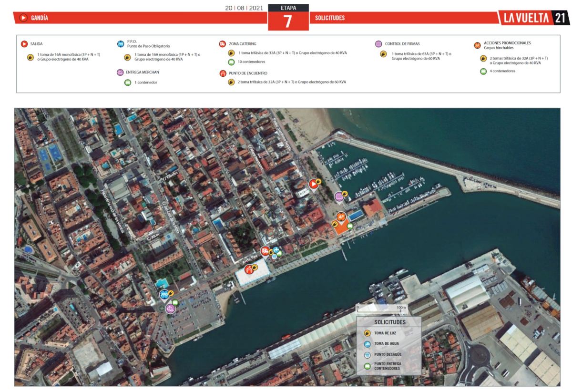Screen dimensions: 572x392
Task: Click the red Zona Catering marker on map
Action: [264, 251]
